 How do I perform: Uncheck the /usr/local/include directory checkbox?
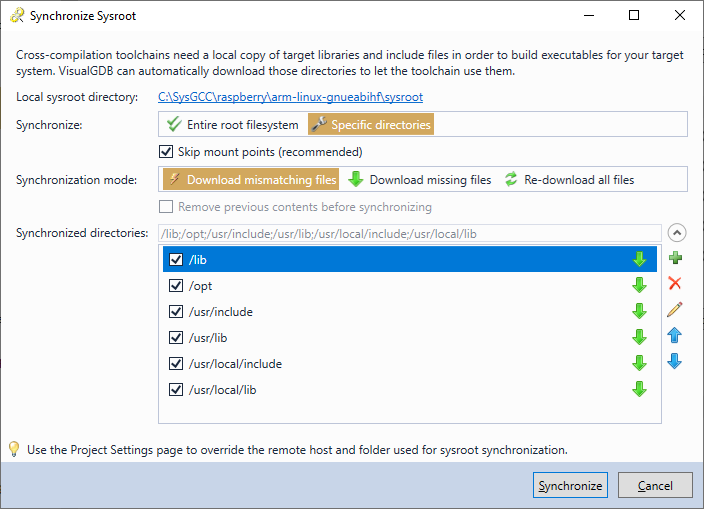click(176, 364)
